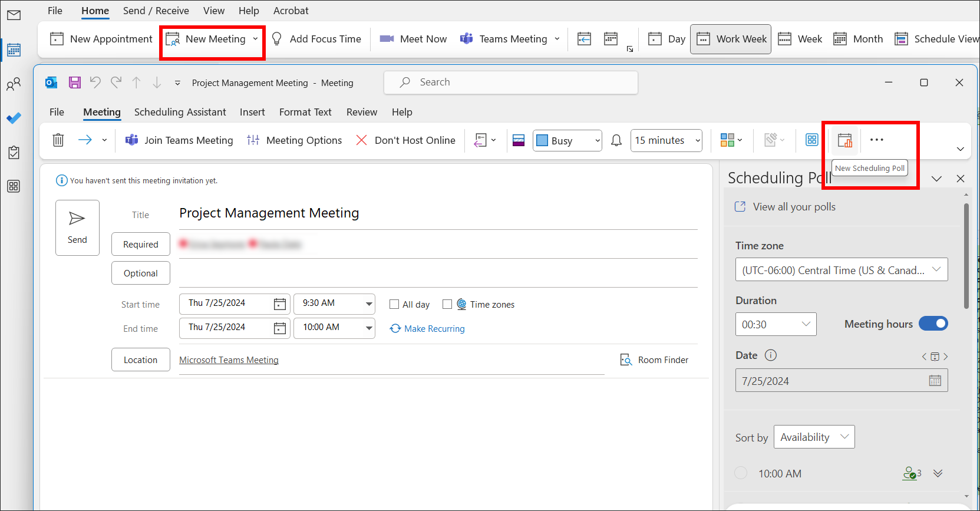Open Calendar module in the sidebar
The width and height of the screenshot is (980, 511).
pos(14,50)
